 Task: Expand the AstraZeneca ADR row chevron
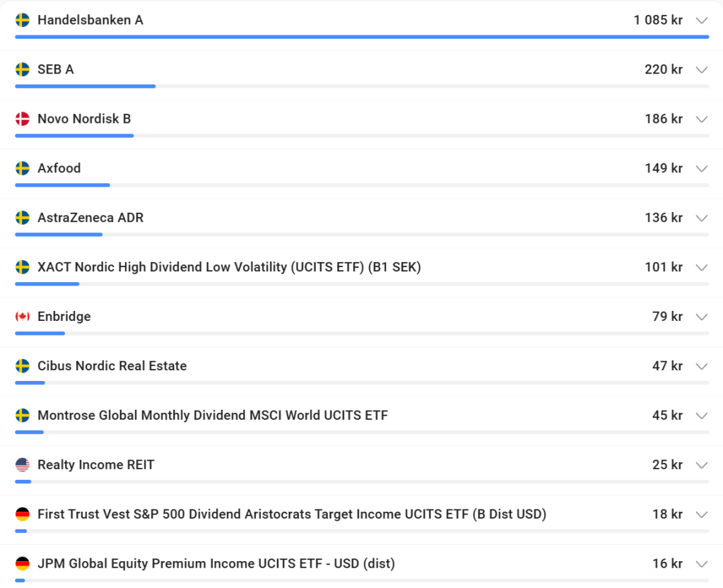tap(701, 218)
